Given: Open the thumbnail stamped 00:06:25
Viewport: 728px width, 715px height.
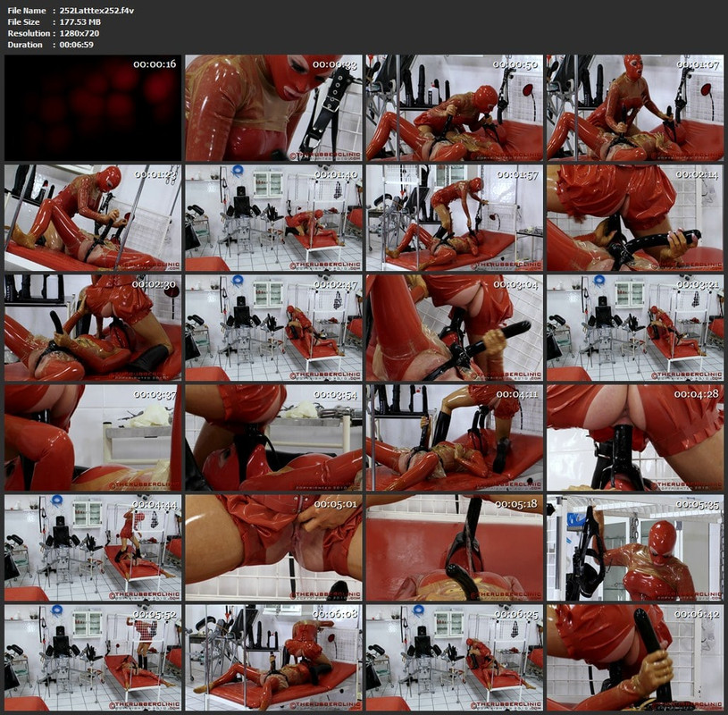Looking at the screenshot, I should coord(455,658).
